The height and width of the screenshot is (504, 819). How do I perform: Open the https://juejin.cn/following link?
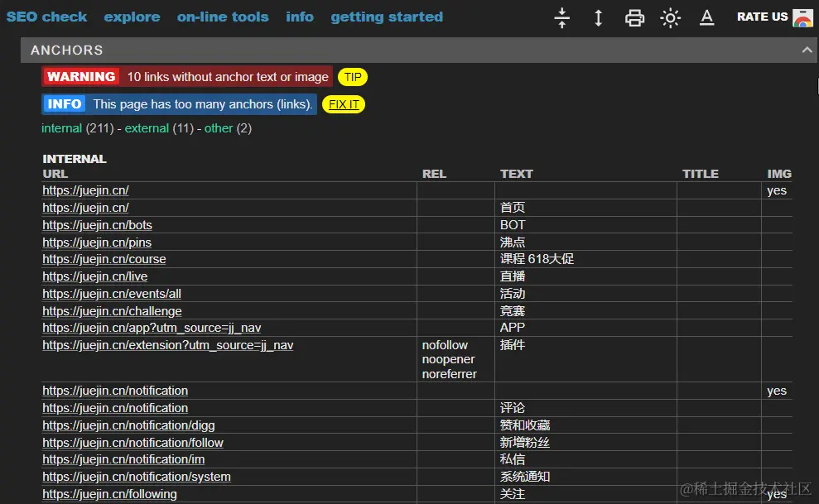pyautogui.click(x=109, y=493)
